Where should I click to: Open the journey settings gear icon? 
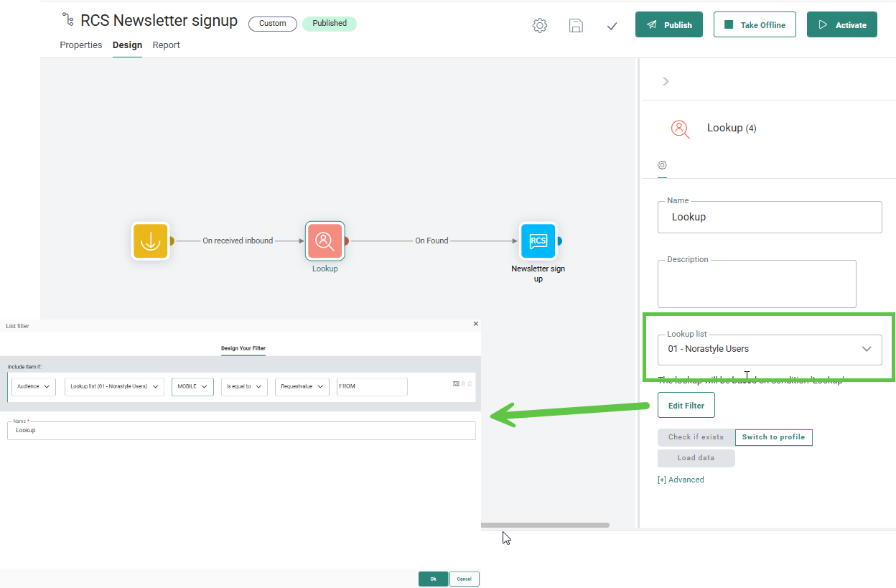click(x=539, y=25)
